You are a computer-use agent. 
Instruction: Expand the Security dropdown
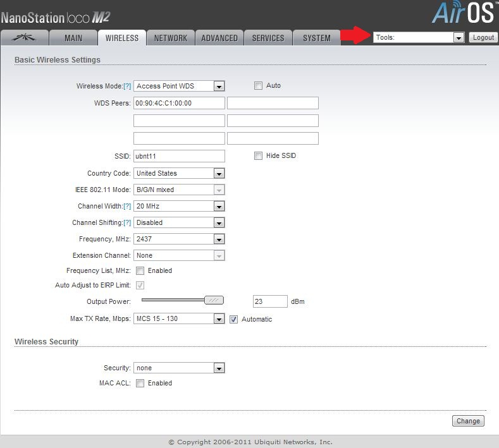(x=180, y=368)
